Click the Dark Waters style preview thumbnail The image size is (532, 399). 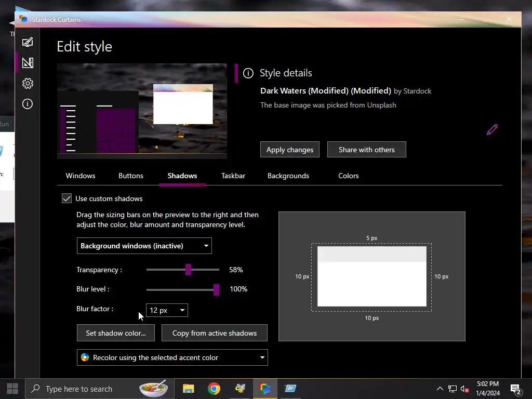[142, 111]
